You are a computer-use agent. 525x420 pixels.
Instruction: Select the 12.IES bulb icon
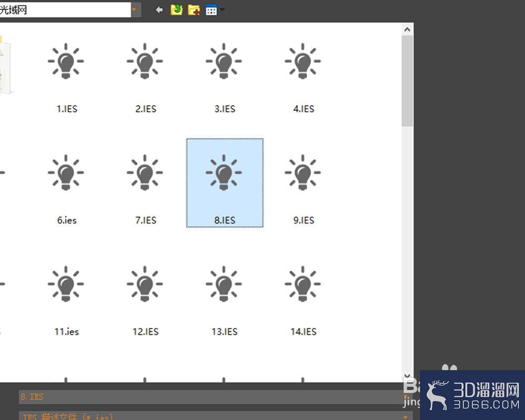(x=145, y=284)
